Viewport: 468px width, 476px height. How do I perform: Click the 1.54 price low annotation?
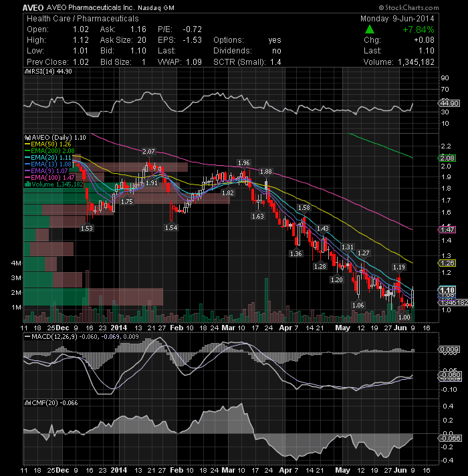click(x=171, y=227)
